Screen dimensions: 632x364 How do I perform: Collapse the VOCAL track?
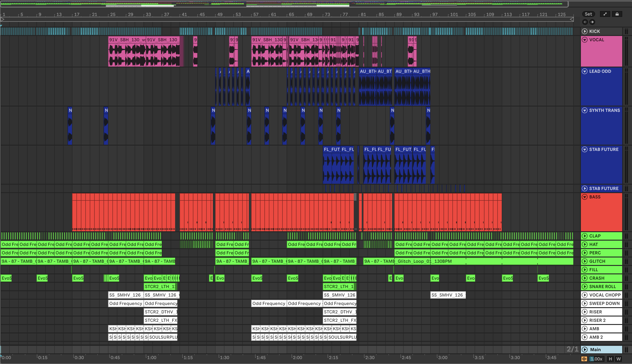(585, 40)
